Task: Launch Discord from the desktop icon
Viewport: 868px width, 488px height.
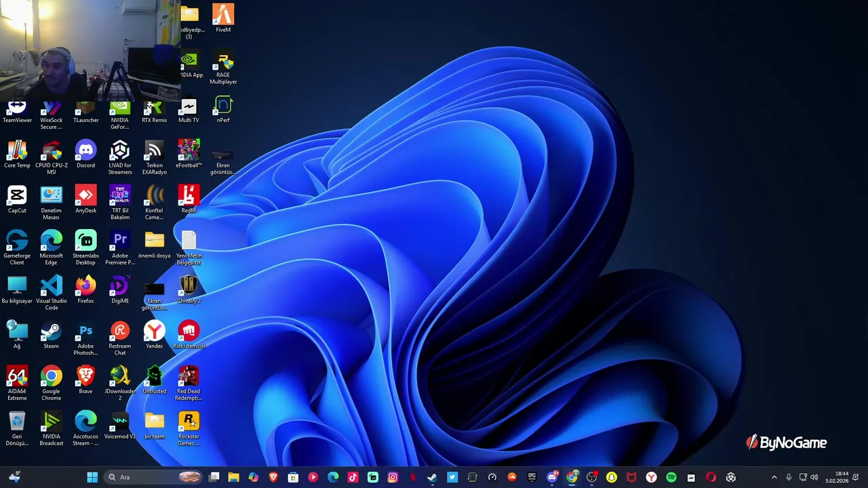Action: click(x=85, y=155)
